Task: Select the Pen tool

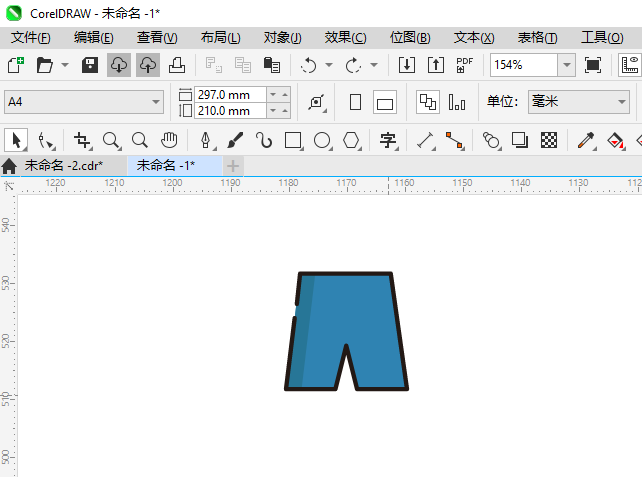Action: click(x=206, y=140)
